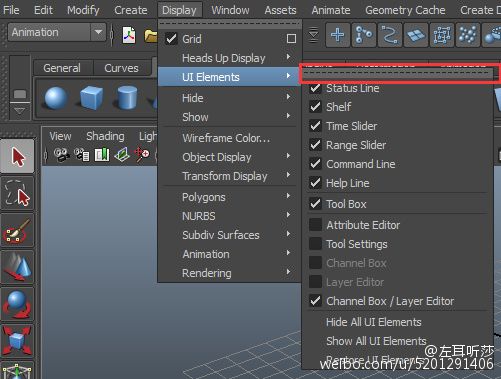This screenshot has height=379, width=501.
Task: Create a polygon cylinder from shelf
Action: click(127, 98)
